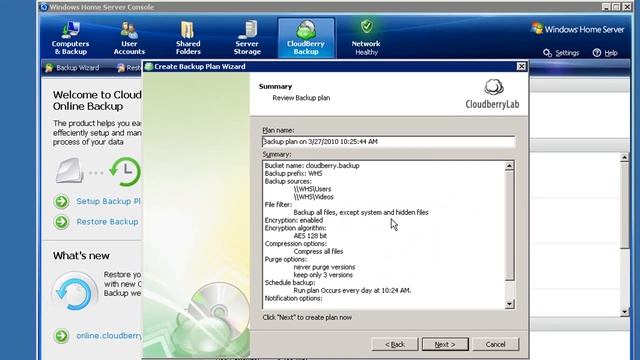Click the 'Compress all files' summary line
Screen dimensions: 640x360
pyautogui.click(x=318, y=251)
